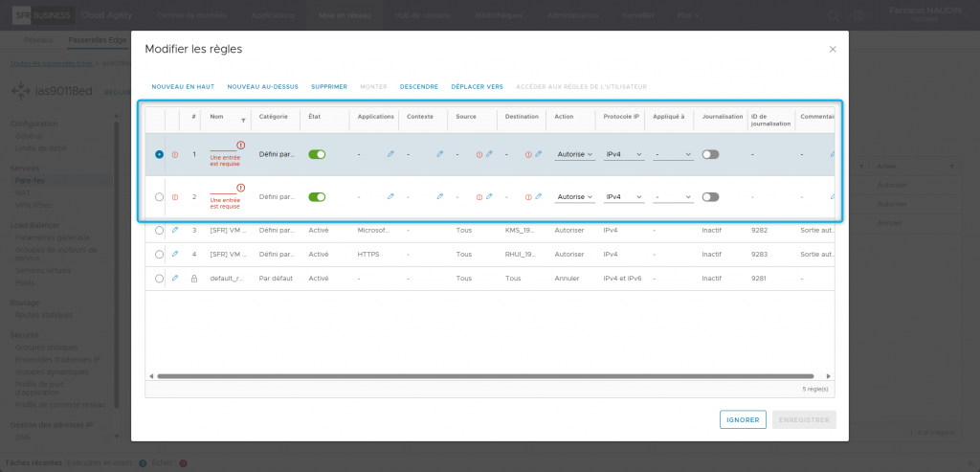The height and width of the screenshot is (472, 980).
Task: Click SUPPRIMER to delete selected rule
Action: [329, 86]
